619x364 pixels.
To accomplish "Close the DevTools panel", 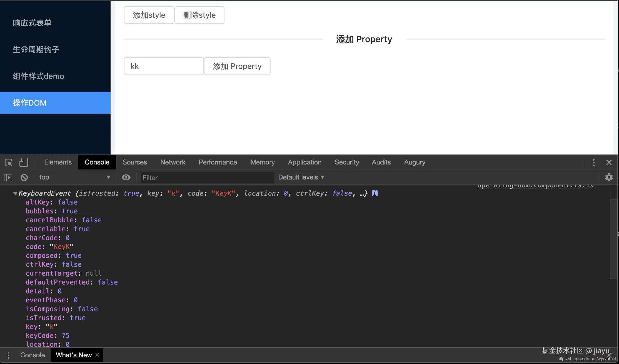I will click(x=609, y=162).
